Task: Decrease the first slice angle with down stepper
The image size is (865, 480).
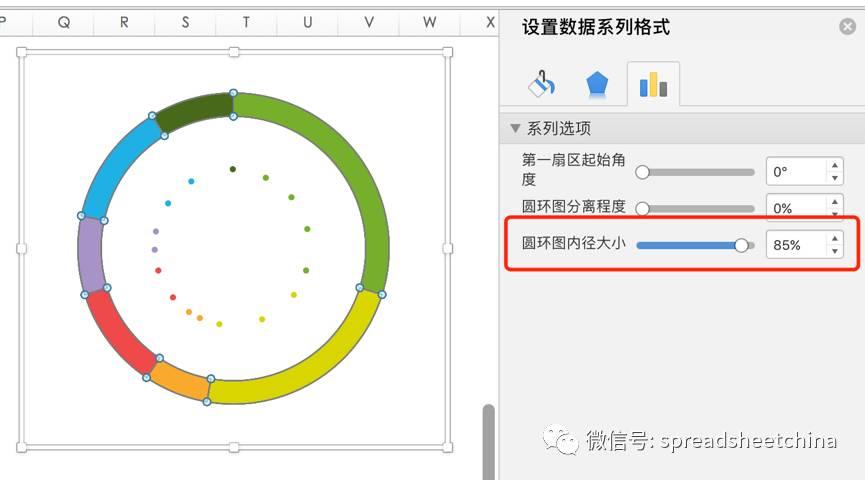Action: coord(835,178)
